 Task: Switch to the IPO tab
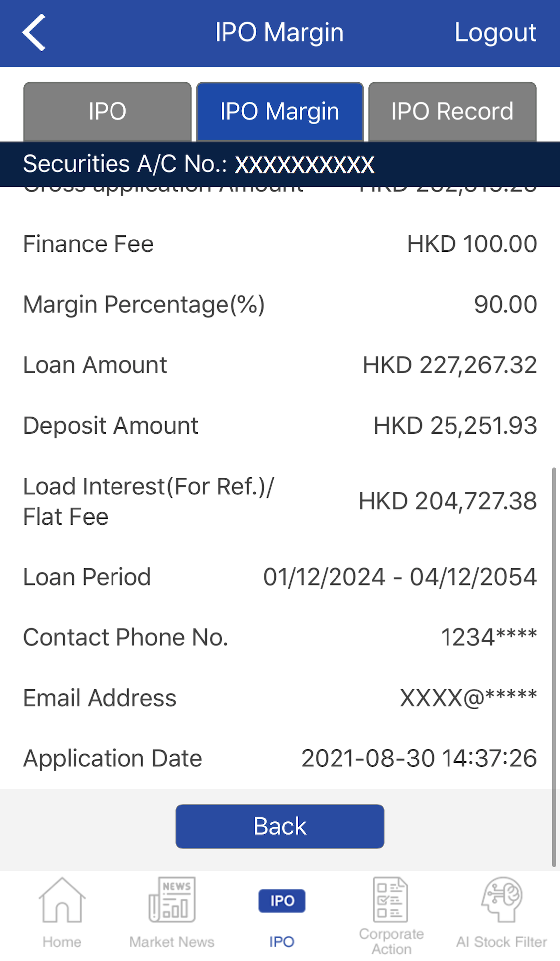pyautogui.click(x=108, y=112)
